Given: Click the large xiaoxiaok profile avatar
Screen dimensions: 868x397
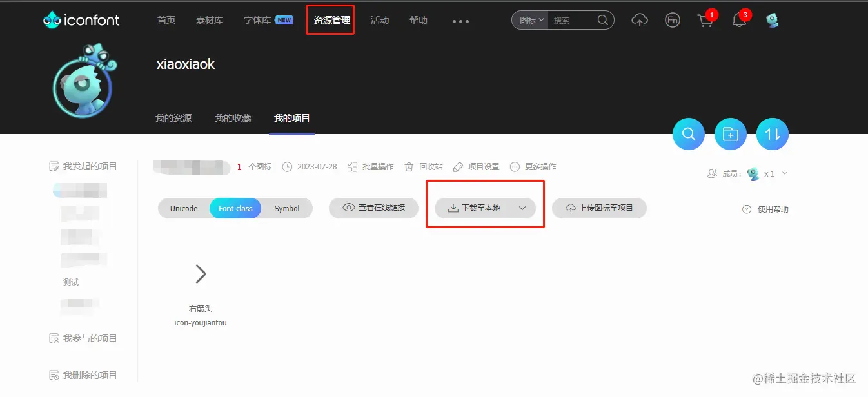Looking at the screenshot, I should coord(85,81).
